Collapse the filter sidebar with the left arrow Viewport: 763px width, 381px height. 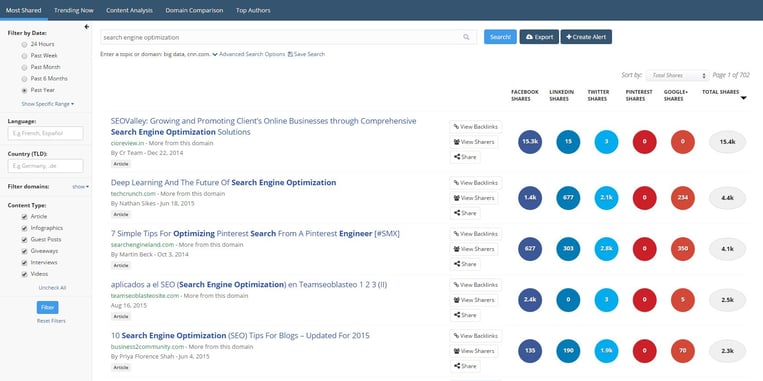pos(87,27)
